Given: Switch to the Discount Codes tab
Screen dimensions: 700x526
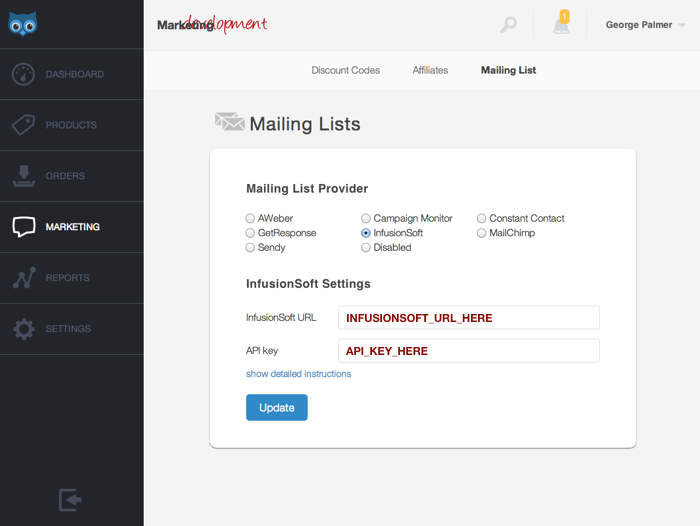Looking at the screenshot, I should click(346, 70).
